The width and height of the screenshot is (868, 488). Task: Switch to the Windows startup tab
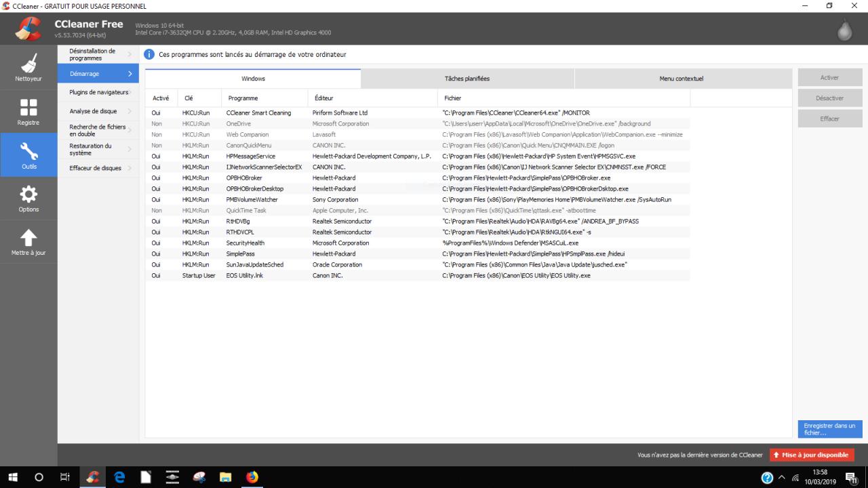(253, 79)
